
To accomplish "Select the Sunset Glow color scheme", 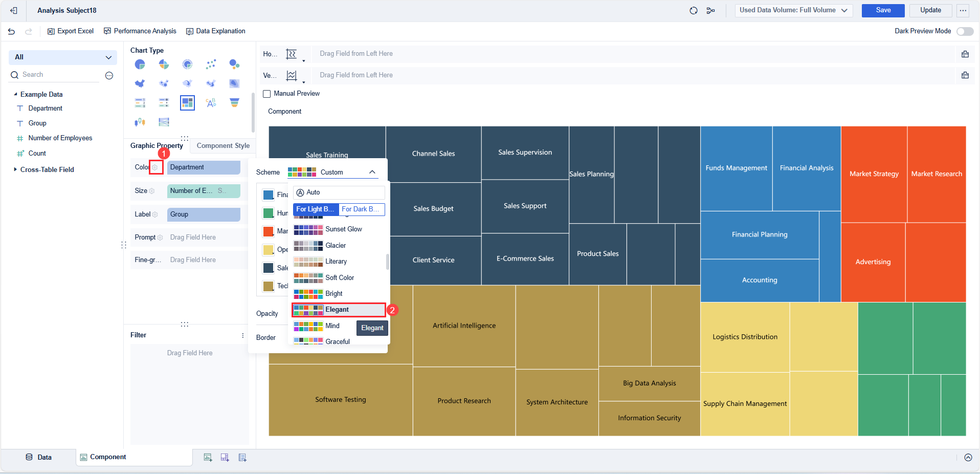I will tap(339, 229).
